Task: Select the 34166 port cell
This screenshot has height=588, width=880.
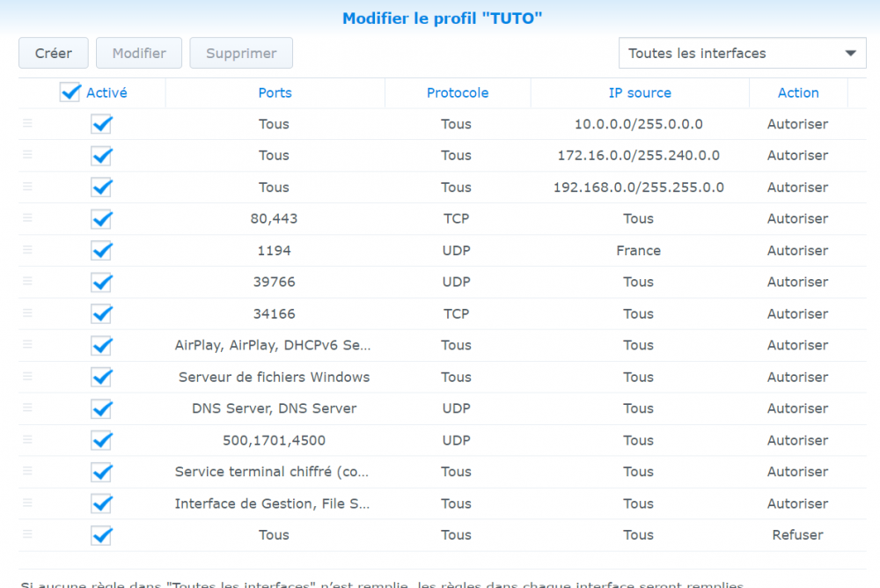Action: point(274,314)
